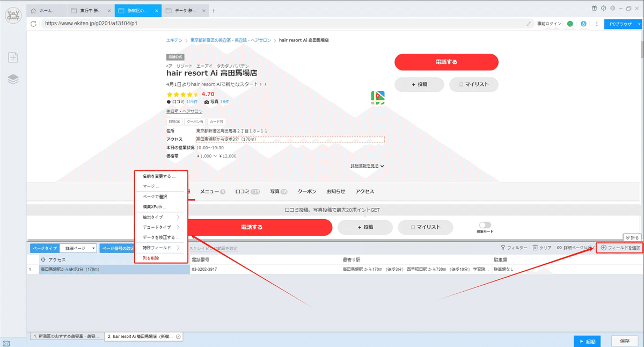644x347 pixels.
Task: Select 編集XPath in context menu
Action: coord(155,207)
